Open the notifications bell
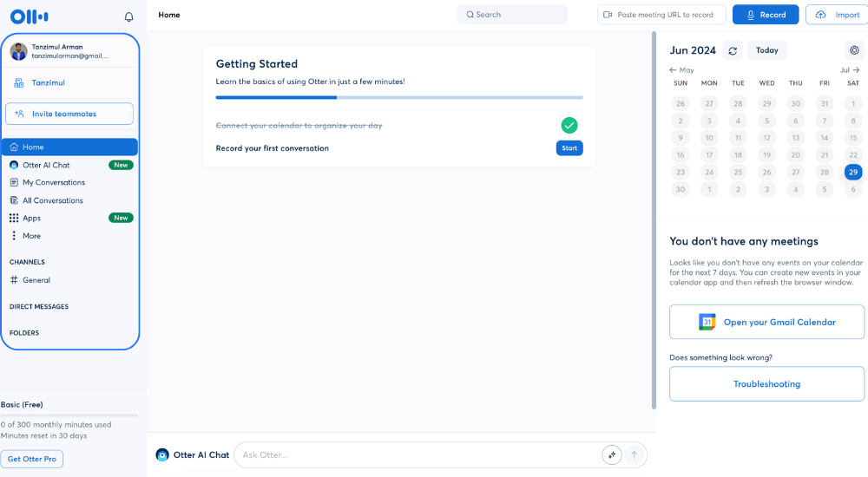868x477 pixels. [x=128, y=17]
